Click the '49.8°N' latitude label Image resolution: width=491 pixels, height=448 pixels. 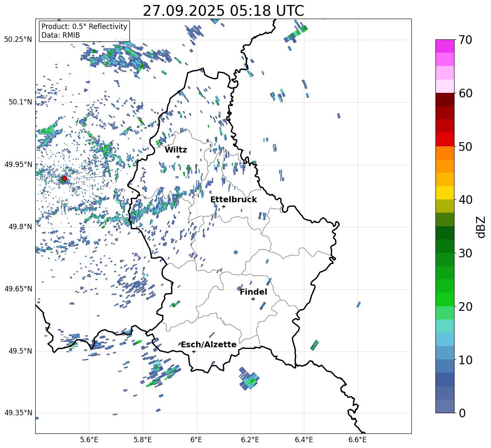click(20, 227)
